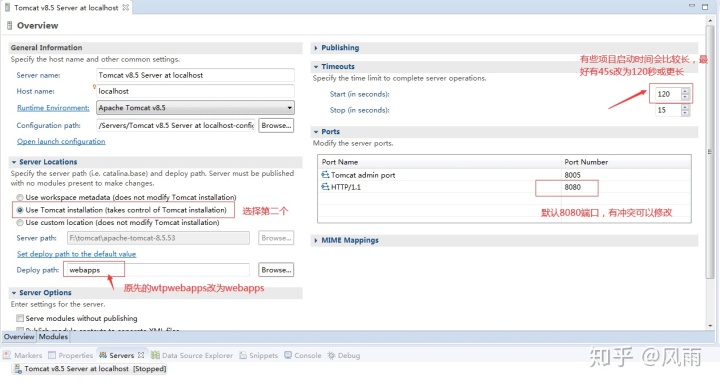Click the Snippets view icon
Image resolution: width=720 pixels, height=386 pixels.
[x=243, y=355]
